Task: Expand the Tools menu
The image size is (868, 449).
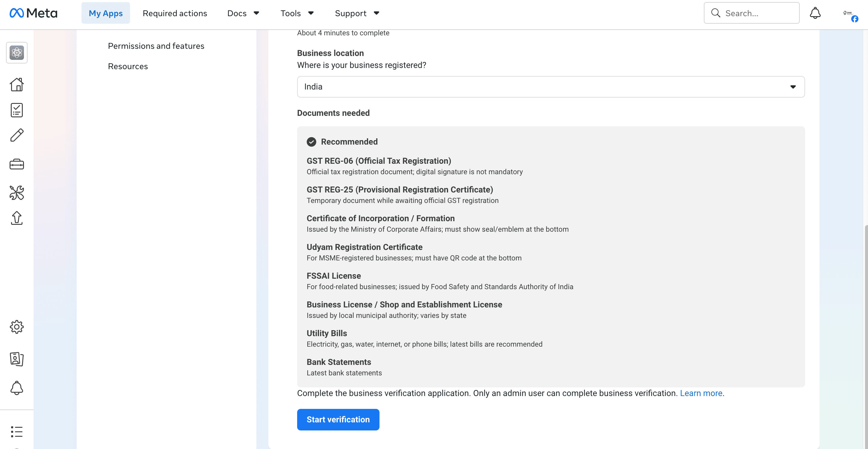Action: click(x=297, y=13)
